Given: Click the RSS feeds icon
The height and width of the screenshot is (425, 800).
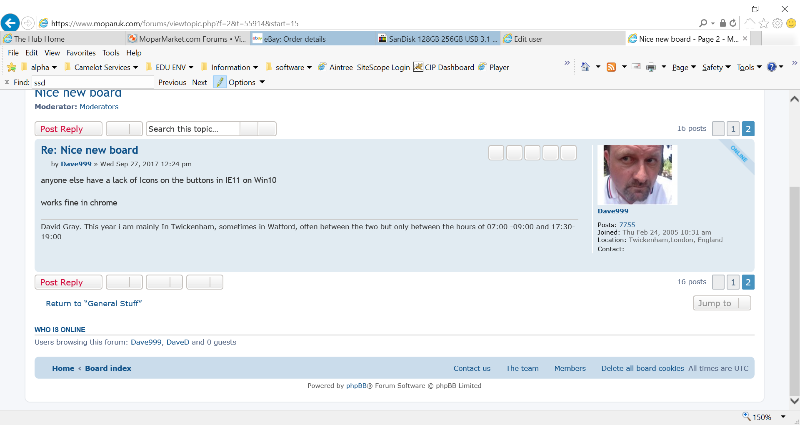Looking at the screenshot, I should click(610, 67).
